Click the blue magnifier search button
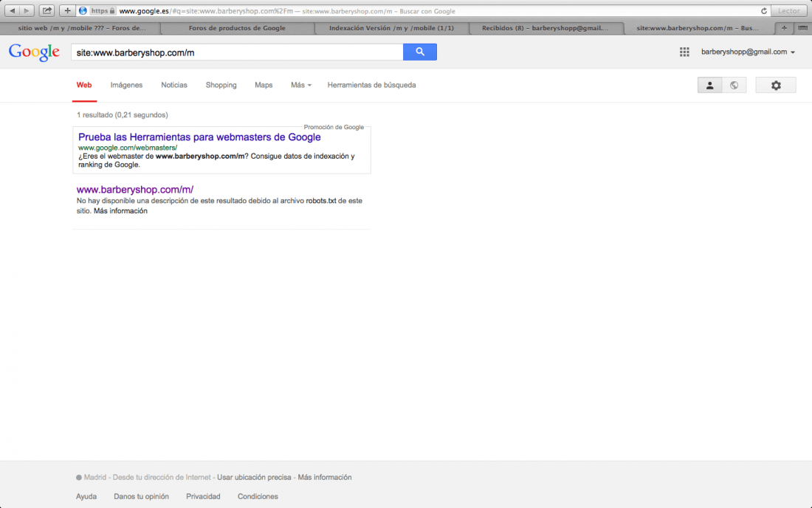 point(420,52)
